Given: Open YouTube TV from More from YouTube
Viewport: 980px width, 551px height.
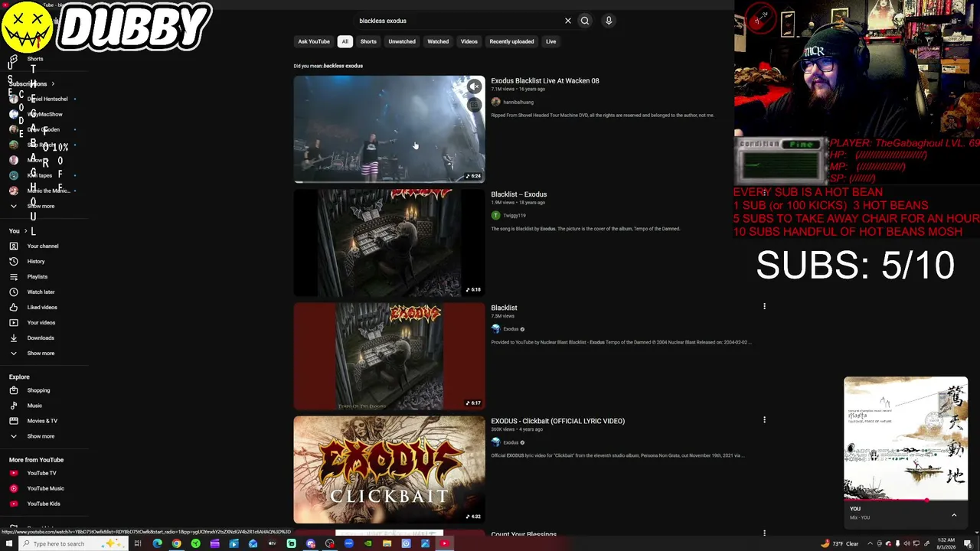Looking at the screenshot, I should 41,473.
